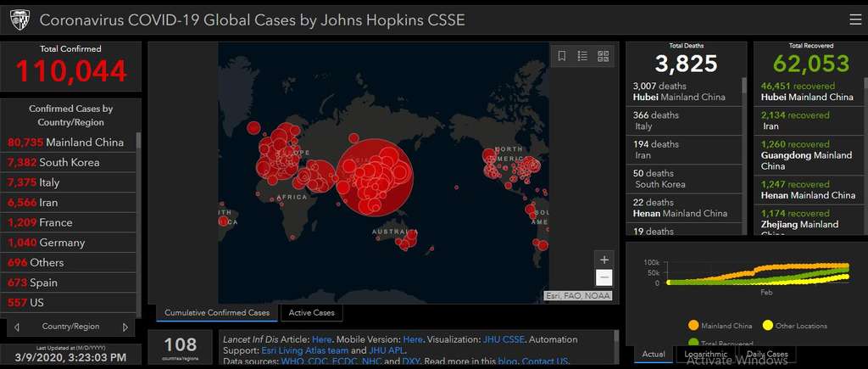Toggle Mainland China orange legend marker
The image size is (868, 369).
tap(693, 326)
